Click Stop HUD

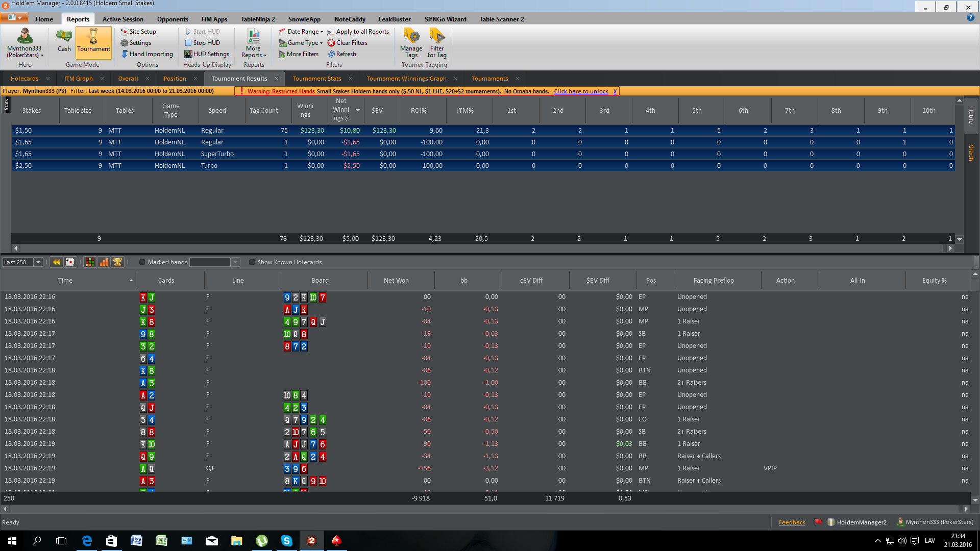(x=202, y=43)
